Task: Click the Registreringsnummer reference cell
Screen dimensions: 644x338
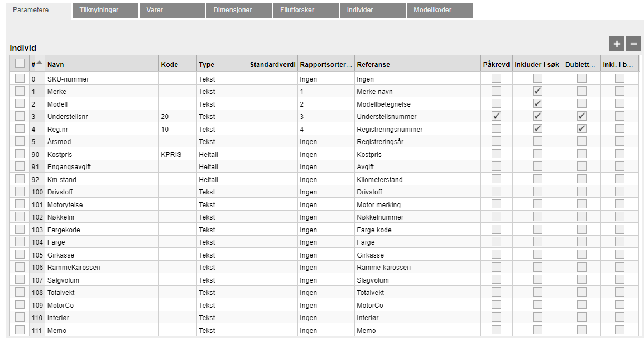Action: [x=417, y=129]
